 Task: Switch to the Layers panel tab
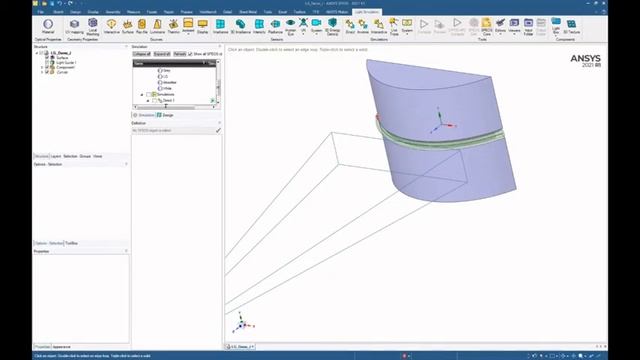pyautogui.click(x=56, y=156)
